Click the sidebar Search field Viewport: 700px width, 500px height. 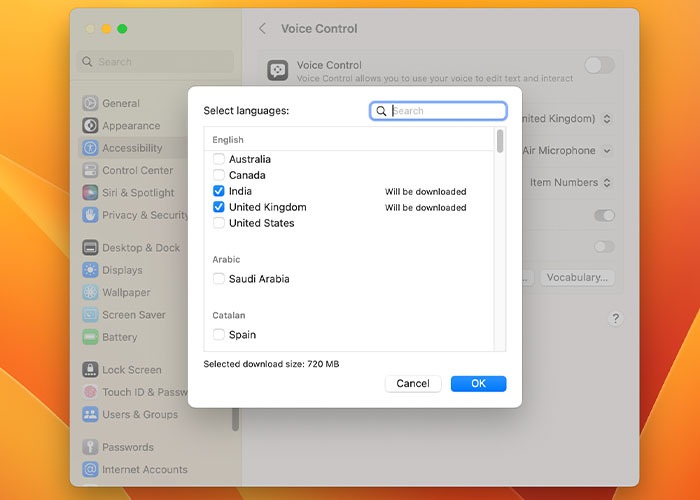[x=155, y=62]
